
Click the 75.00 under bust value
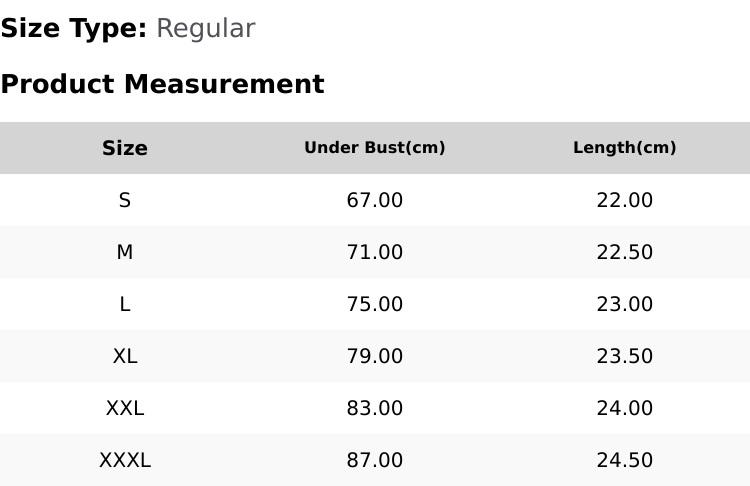(x=375, y=304)
